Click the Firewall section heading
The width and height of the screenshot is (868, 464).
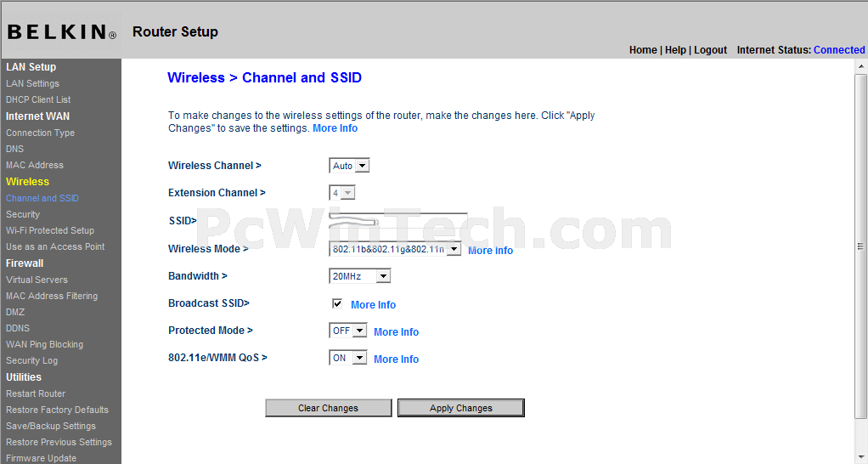coord(25,263)
